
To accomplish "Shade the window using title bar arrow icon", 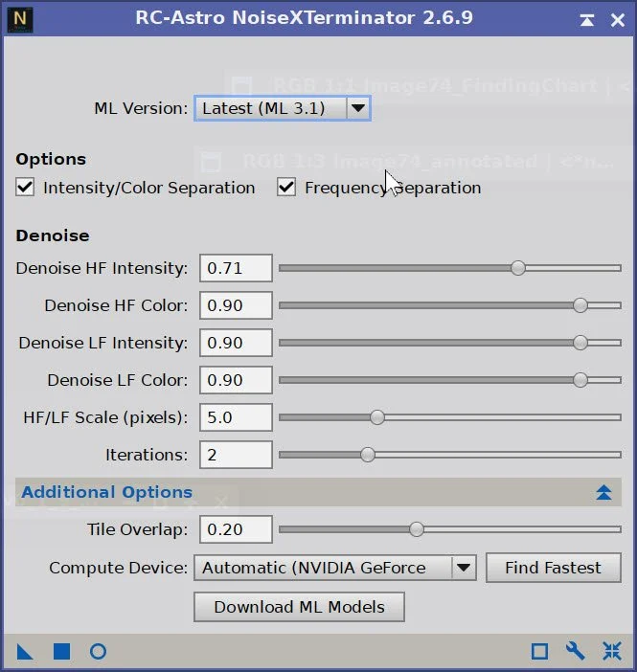I will click(587, 20).
